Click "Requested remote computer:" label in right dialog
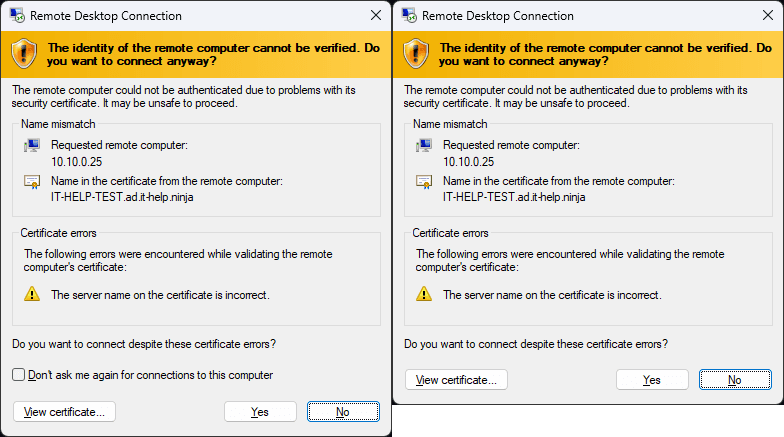784x437 pixels. 512,145
